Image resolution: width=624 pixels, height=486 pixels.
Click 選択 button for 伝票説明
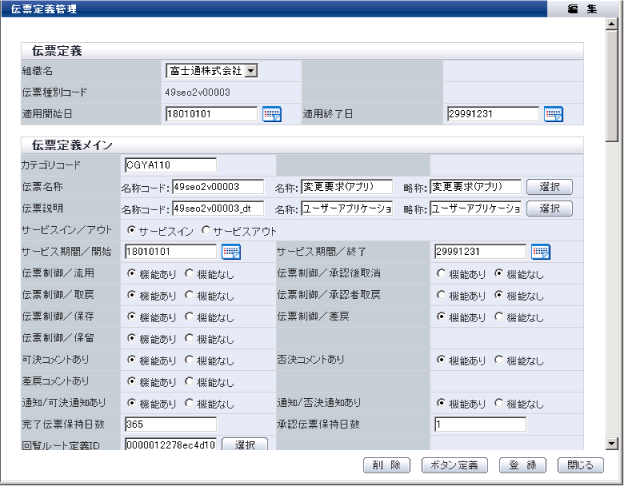pos(549,208)
